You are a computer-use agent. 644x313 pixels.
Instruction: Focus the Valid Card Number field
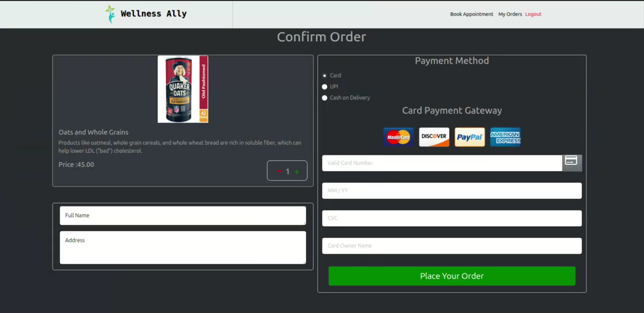coord(442,163)
